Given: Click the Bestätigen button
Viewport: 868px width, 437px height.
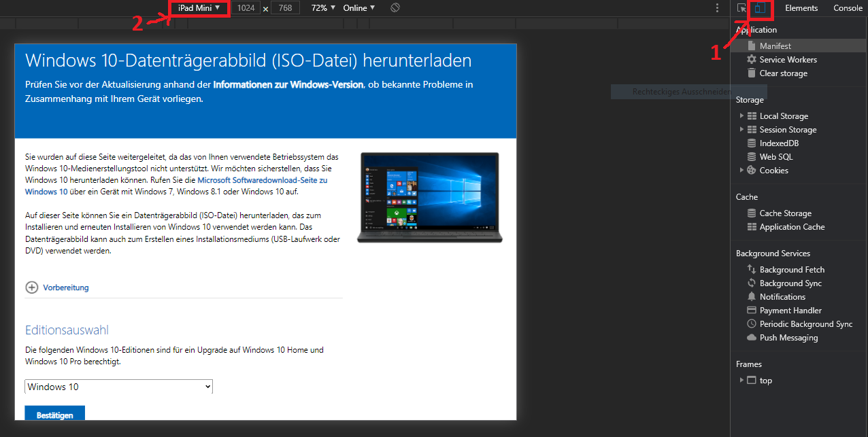Looking at the screenshot, I should click(54, 414).
